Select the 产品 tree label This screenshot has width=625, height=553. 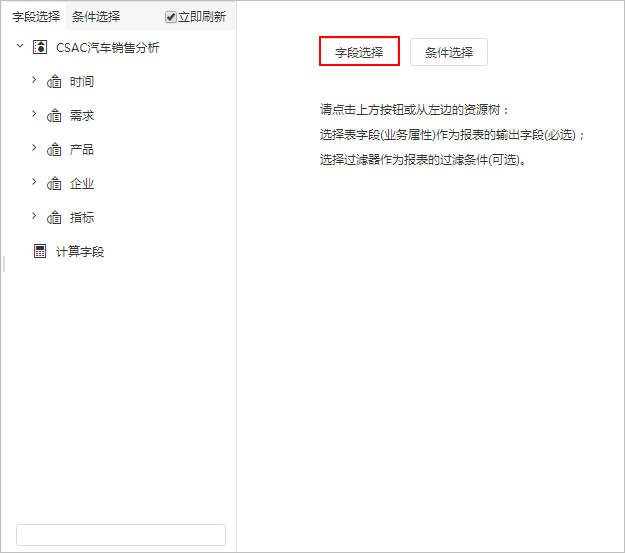coord(82,150)
